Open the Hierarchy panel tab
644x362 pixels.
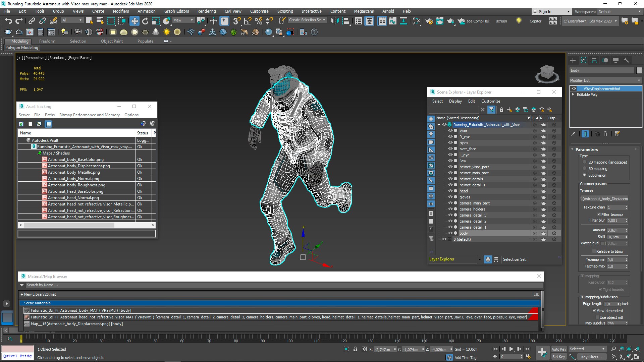click(x=594, y=60)
